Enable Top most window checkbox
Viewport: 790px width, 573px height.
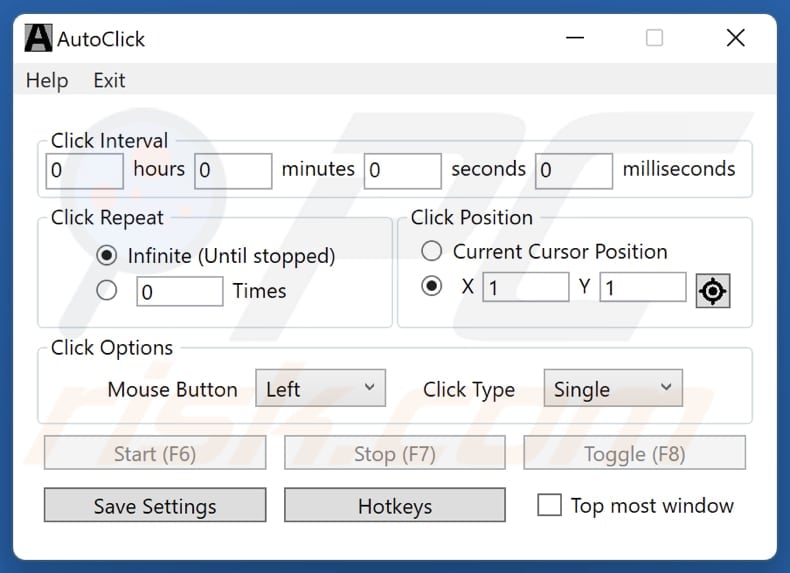coord(549,505)
